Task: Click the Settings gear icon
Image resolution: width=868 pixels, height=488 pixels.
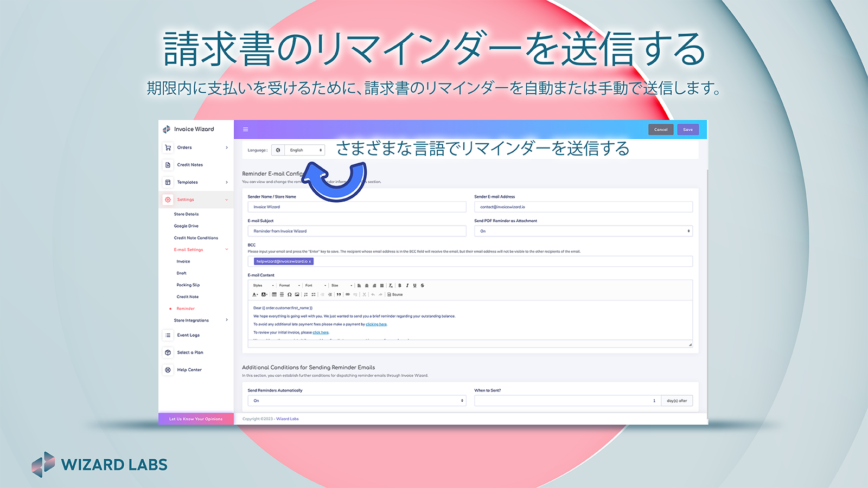Action: [x=168, y=200]
